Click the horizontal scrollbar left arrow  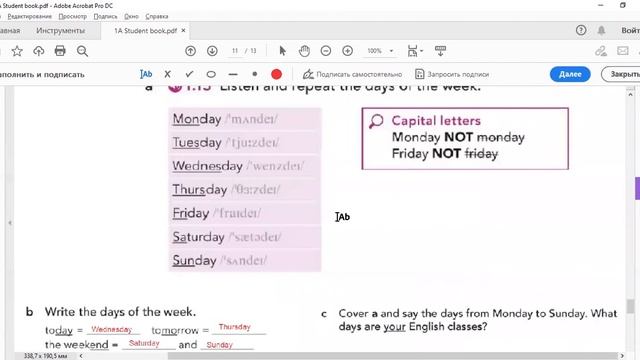coord(81,356)
